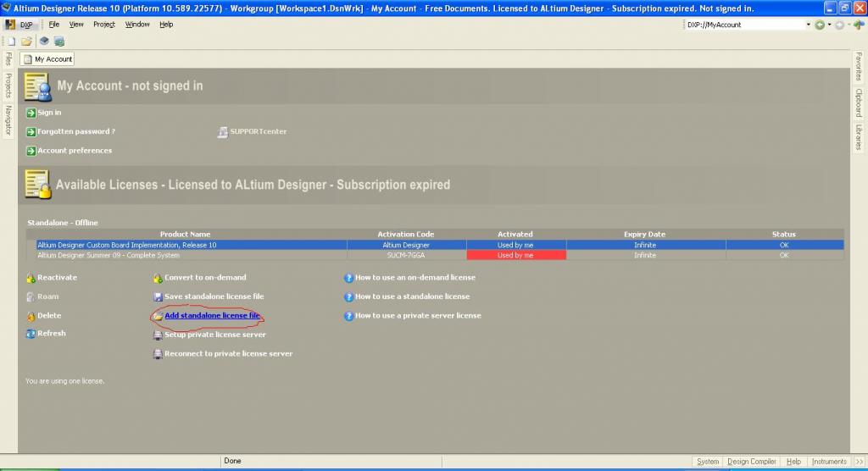The width and height of the screenshot is (868, 471).
Task: Open the Libraries side panel tab
Action: click(x=859, y=136)
